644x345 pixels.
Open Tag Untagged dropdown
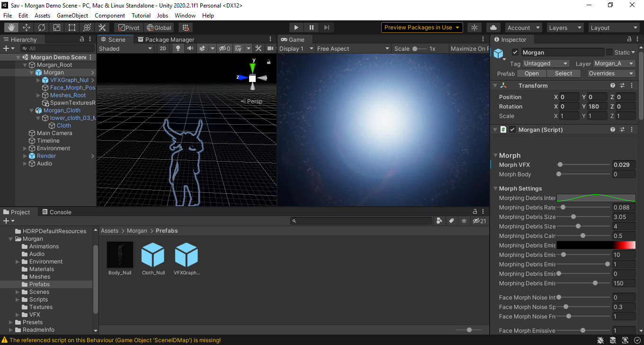tap(546, 64)
